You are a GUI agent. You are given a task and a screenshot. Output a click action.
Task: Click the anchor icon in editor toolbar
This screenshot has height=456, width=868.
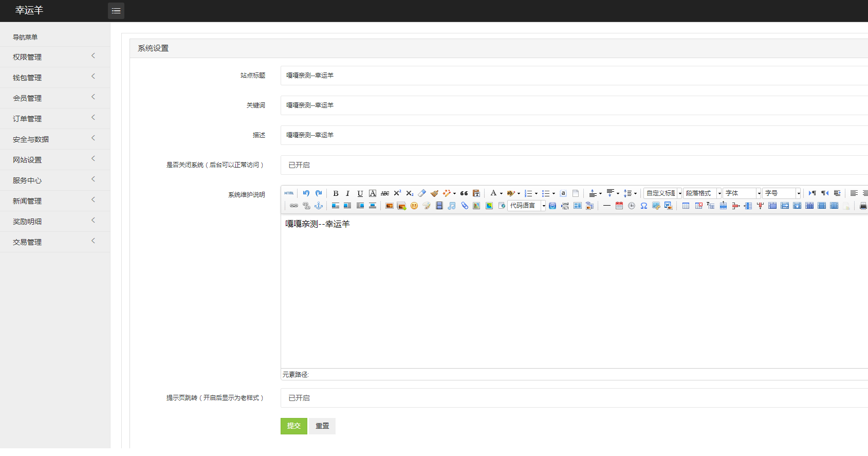[319, 206]
